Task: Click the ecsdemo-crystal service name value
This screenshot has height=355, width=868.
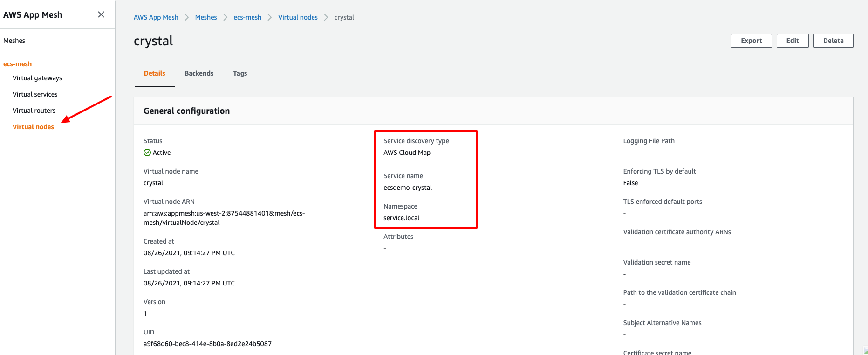Action: [x=408, y=188]
